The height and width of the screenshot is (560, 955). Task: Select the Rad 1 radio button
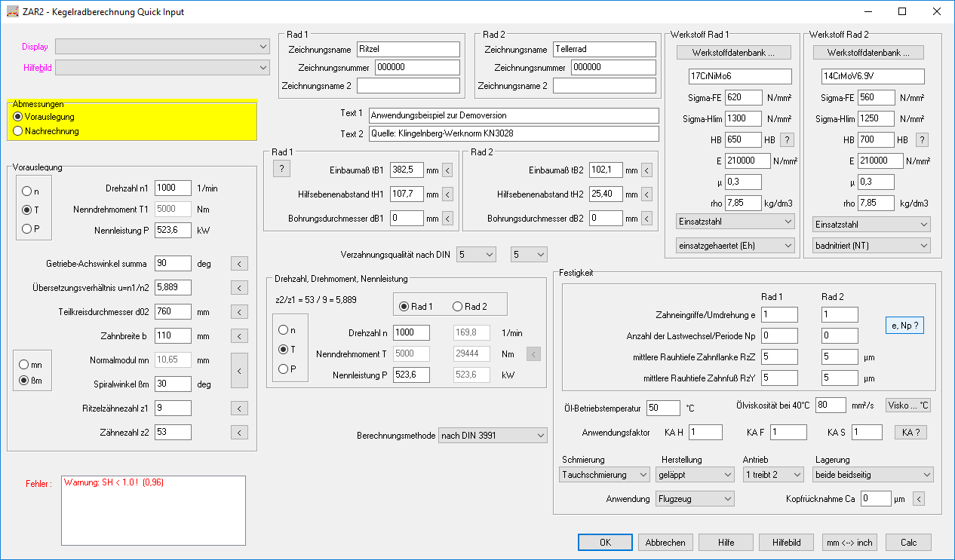[416, 306]
